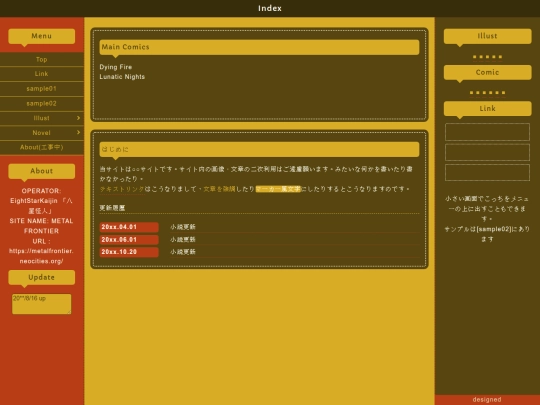Click the はじめに heading
The width and height of the screenshot is (540, 405).
click(x=259, y=149)
